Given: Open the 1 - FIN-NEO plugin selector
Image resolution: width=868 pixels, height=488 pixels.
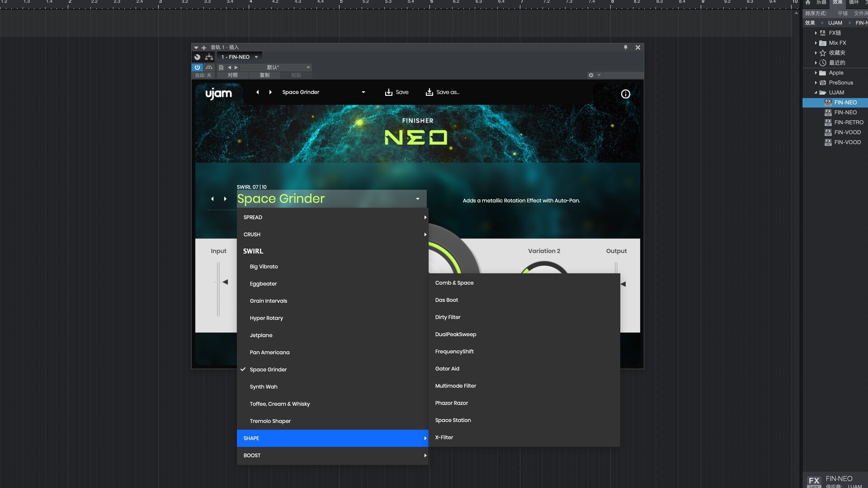Looking at the screenshot, I should (240, 57).
